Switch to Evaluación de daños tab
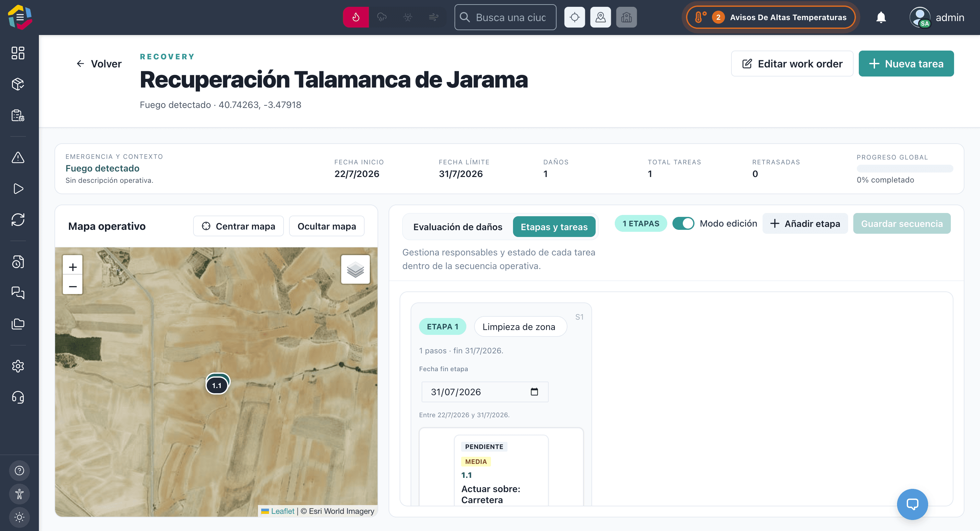Viewport: 980px width, 531px height. (458, 227)
